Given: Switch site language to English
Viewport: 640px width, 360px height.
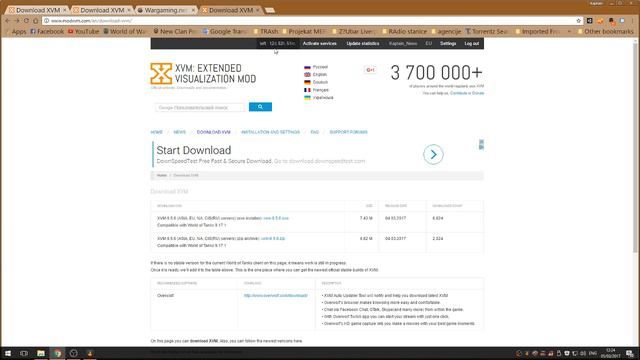Looking at the screenshot, I should [316, 75].
